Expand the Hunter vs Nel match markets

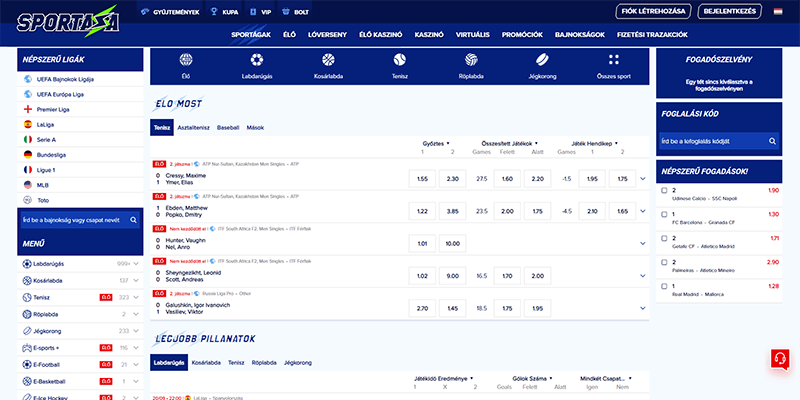coord(642,243)
